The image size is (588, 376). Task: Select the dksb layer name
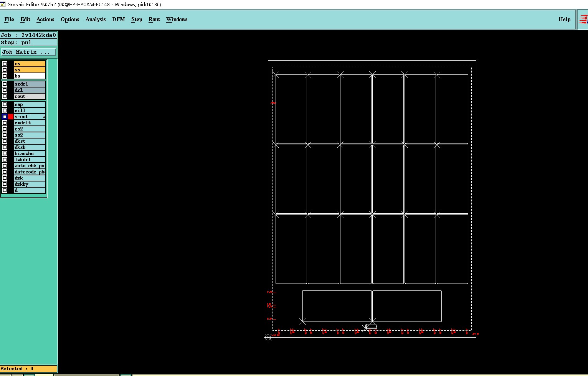click(30, 147)
